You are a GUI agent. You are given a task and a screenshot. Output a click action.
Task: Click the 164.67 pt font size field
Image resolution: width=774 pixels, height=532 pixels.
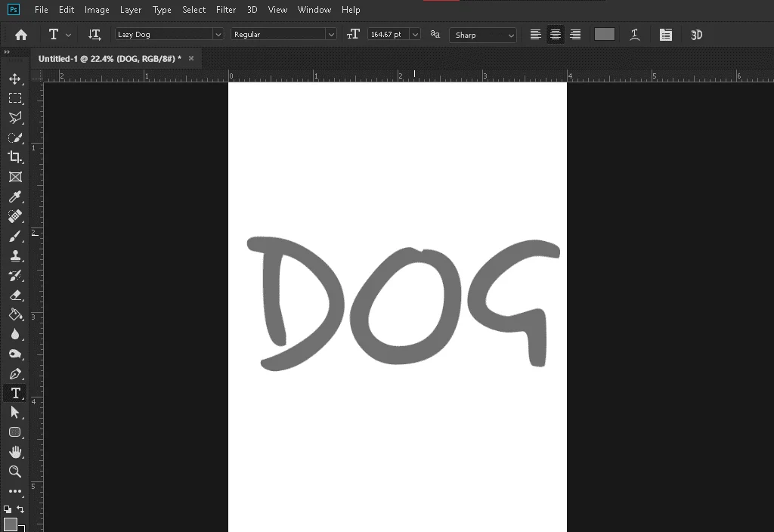pos(389,34)
